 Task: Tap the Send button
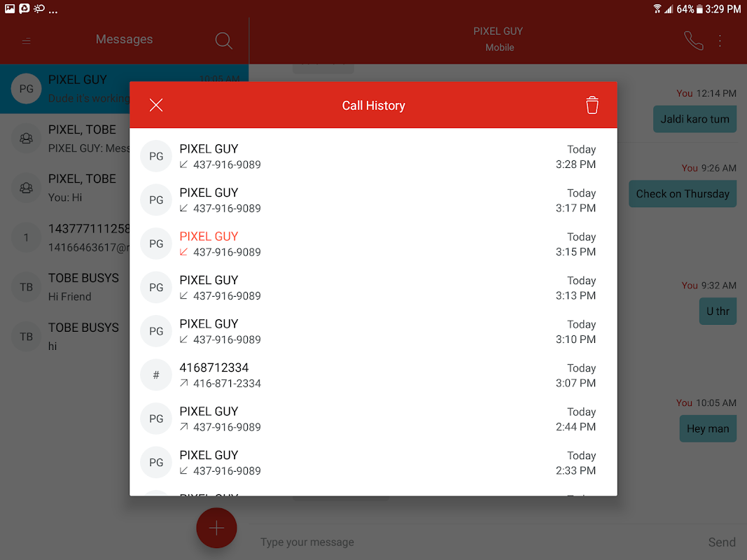tap(721, 542)
